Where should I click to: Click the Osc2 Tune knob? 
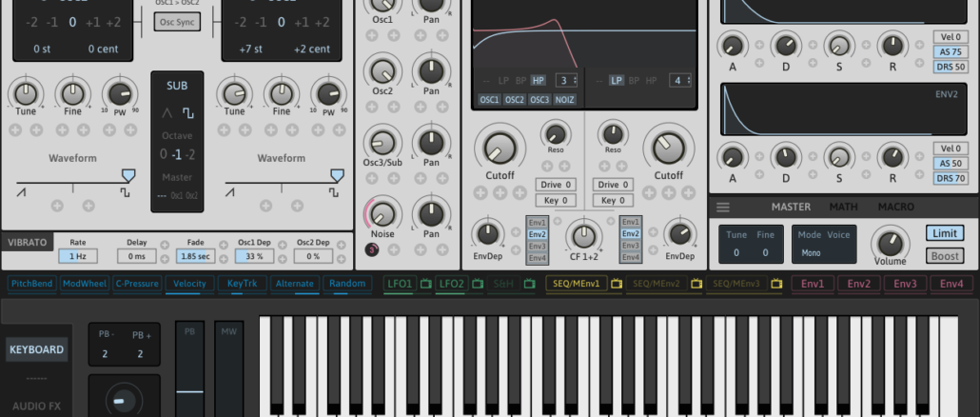pyautogui.click(x=234, y=94)
